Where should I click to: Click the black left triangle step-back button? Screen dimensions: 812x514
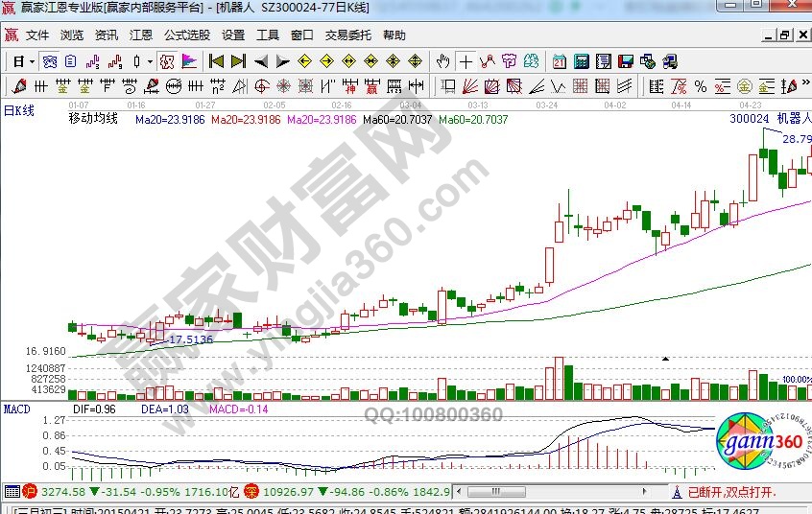pos(260,61)
